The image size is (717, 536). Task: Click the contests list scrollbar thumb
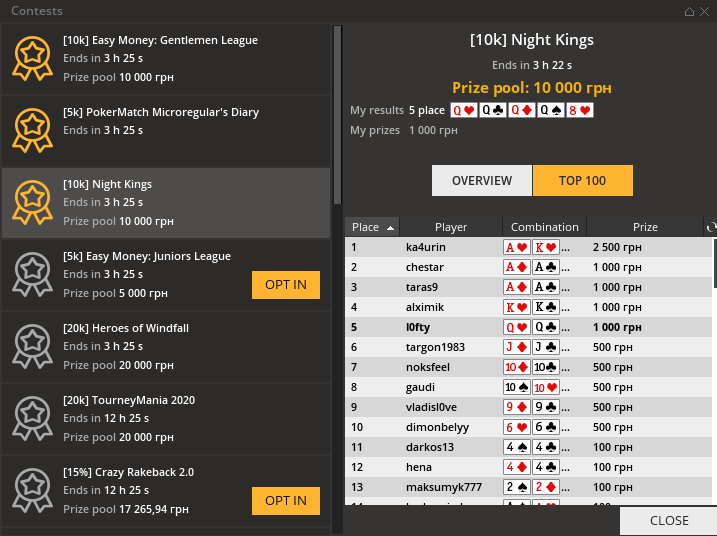[x=337, y=115]
